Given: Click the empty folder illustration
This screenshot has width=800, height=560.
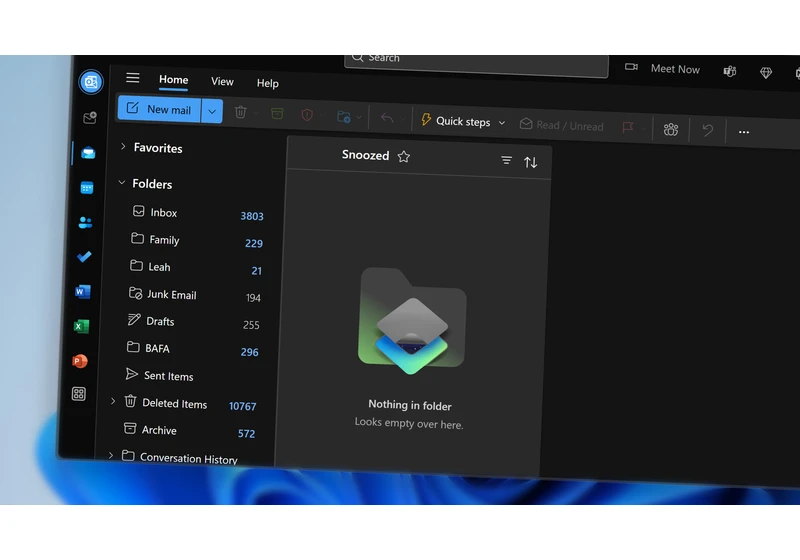Looking at the screenshot, I should coord(412,320).
